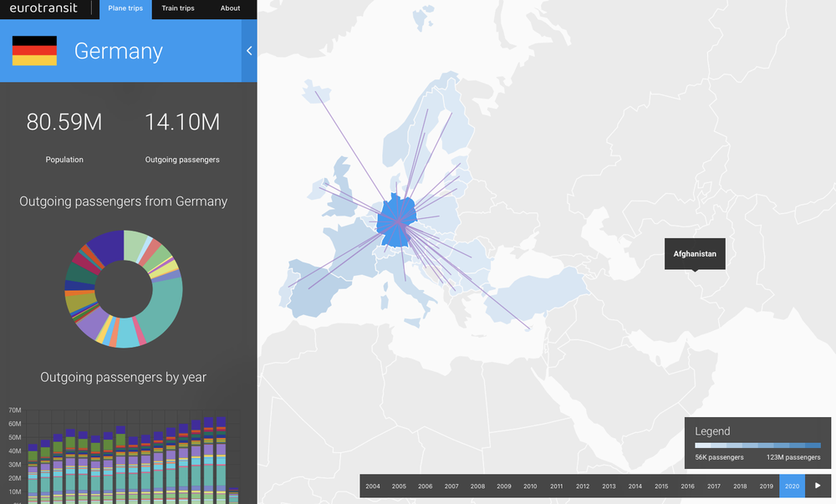Click Germany on the map
836x504 pixels.
point(397,221)
